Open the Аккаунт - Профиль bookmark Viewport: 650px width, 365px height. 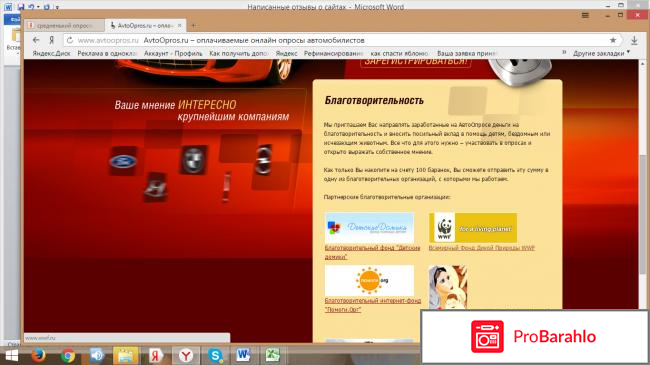(173, 54)
